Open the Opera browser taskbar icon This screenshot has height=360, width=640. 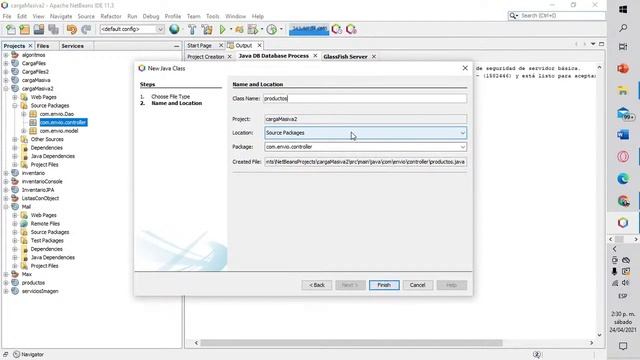click(x=623, y=157)
